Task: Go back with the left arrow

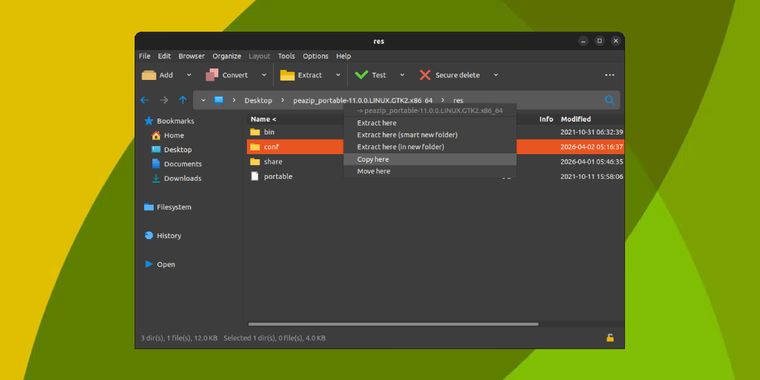Action: coord(144,100)
